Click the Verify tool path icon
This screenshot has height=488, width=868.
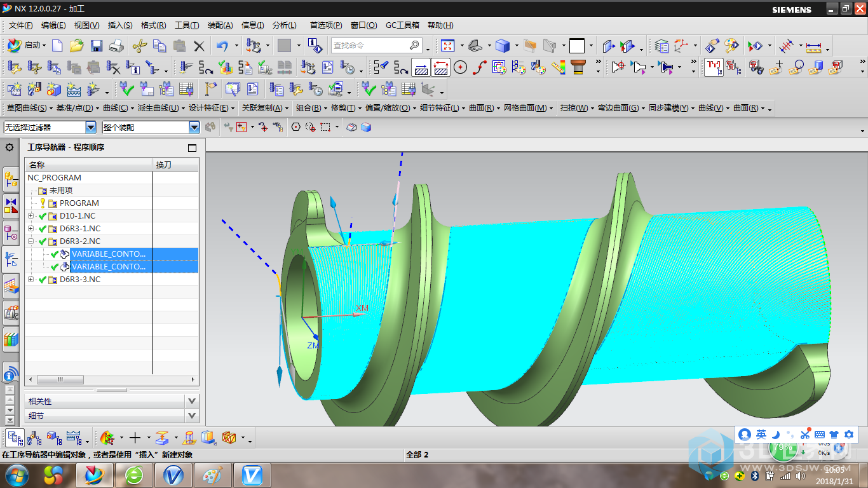tap(226, 67)
